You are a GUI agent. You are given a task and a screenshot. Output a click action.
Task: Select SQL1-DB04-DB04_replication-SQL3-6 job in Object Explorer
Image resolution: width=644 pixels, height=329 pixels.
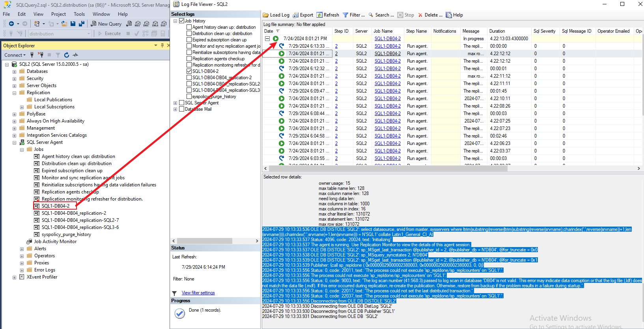coord(80,227)
